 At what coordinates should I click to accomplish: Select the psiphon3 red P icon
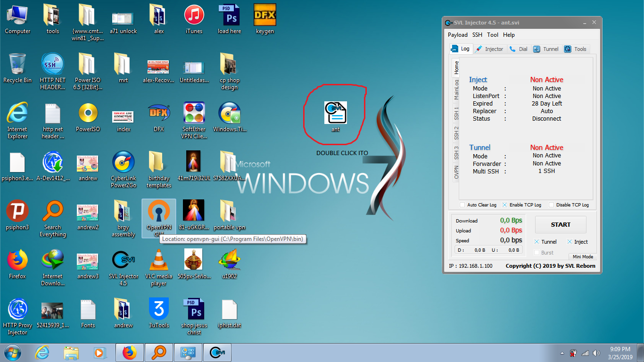coord(17,211)
